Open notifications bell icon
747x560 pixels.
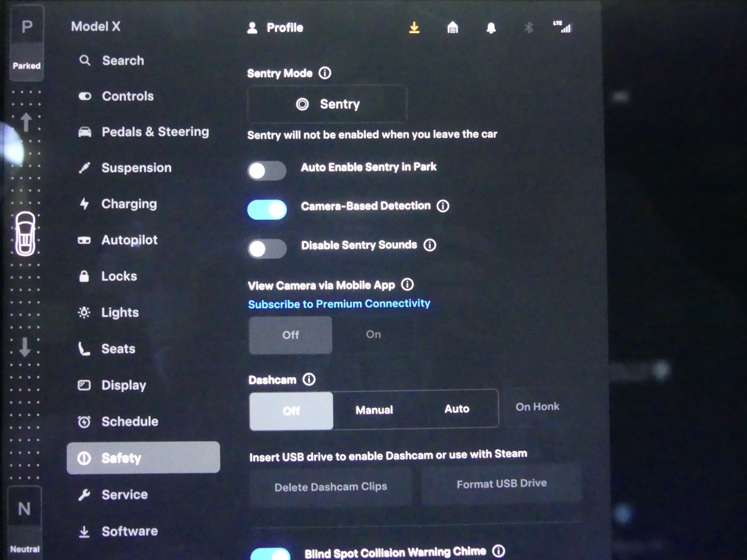(491, 28)
